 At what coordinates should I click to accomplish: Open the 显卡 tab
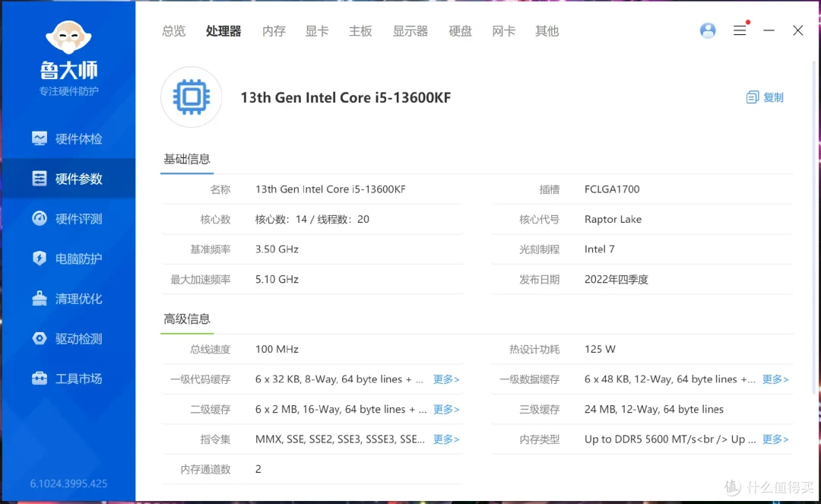coord(317,31)
